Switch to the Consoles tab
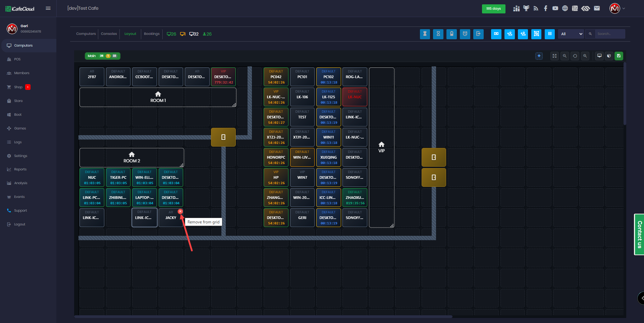Viewport: 644px width, 323px height. coord(109,34)
